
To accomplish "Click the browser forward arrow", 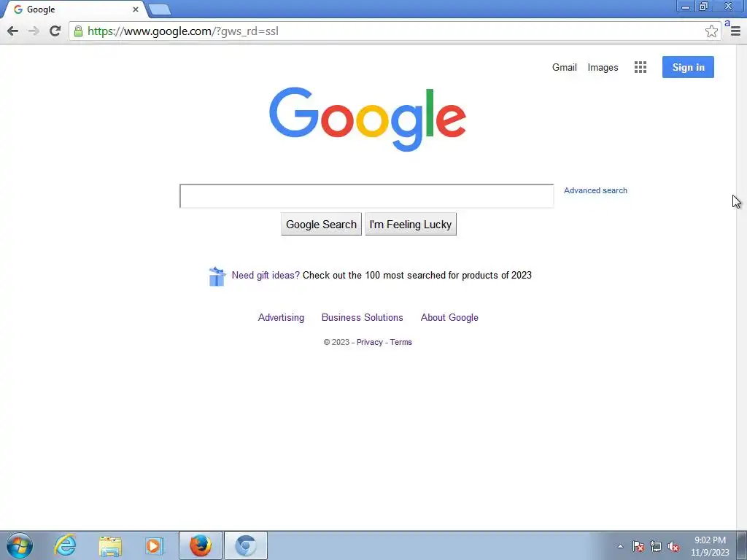I will pyautogui.click(x=34, y=31).
